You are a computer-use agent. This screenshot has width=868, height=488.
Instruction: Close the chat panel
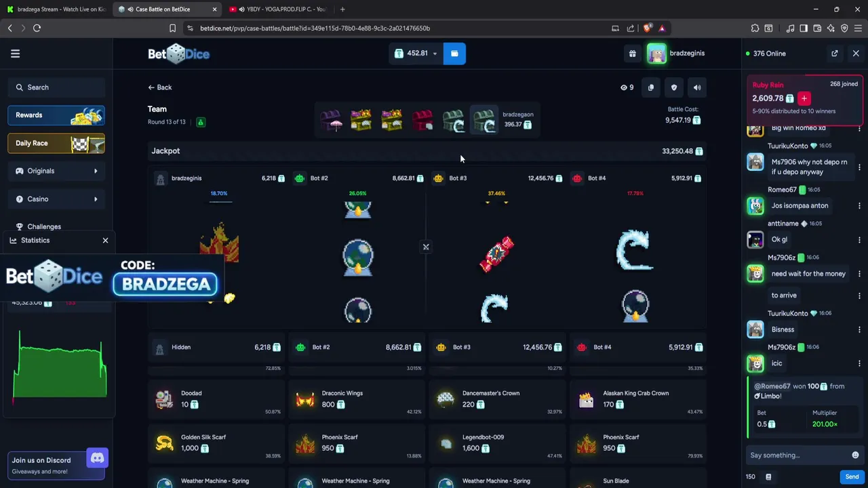coord(856,54)
